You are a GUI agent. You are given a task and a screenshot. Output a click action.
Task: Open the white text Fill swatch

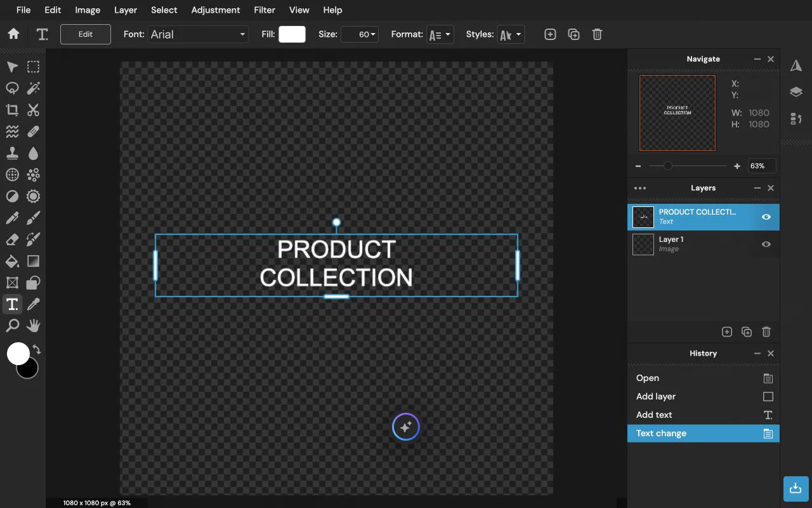292,34
